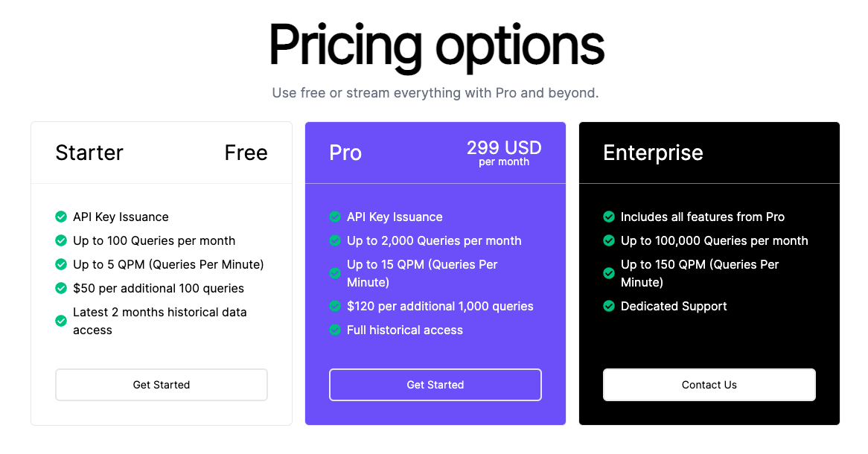Viewport: 868px width, 454px height.
Task: Click checkmark beside Latest 2 months historical data
Action: point(61,321)
